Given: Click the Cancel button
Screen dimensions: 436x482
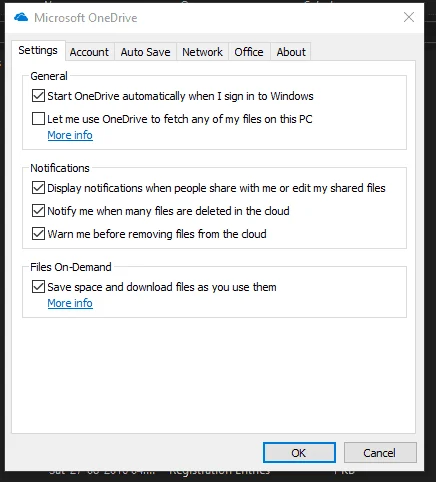Looking at the screenshot, I should point(380,453).
